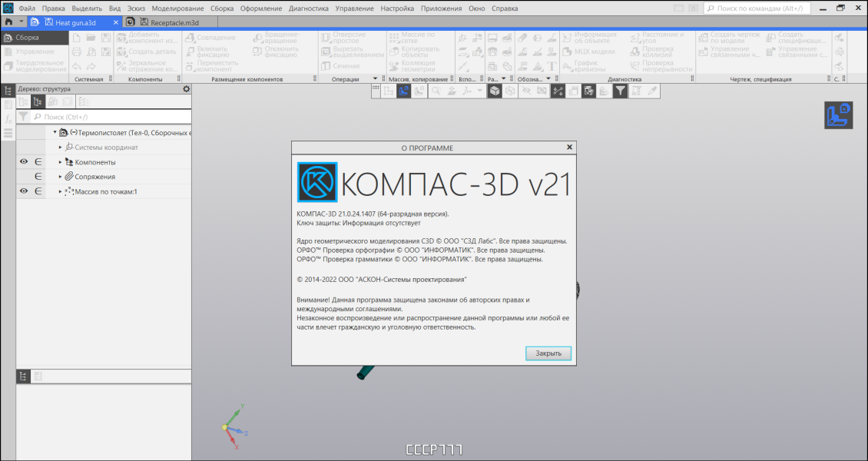Click the fx variables sidebar icon
The image size is (868, 461).
8,119
